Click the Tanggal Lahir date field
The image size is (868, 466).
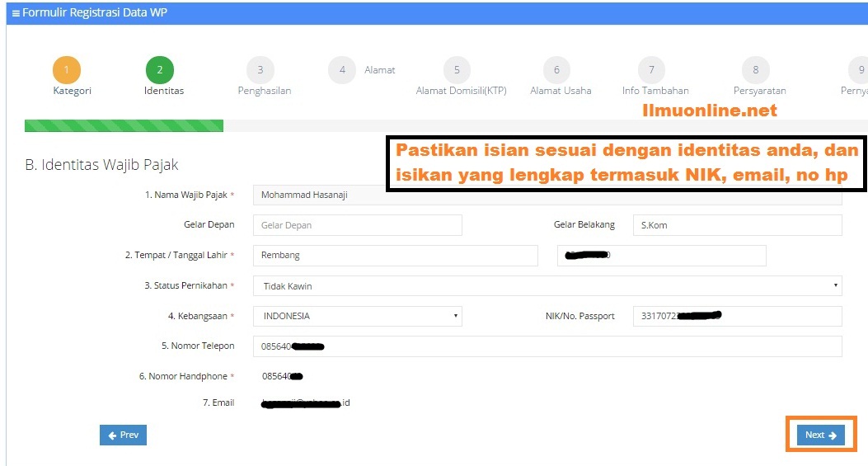click(661, 256)
